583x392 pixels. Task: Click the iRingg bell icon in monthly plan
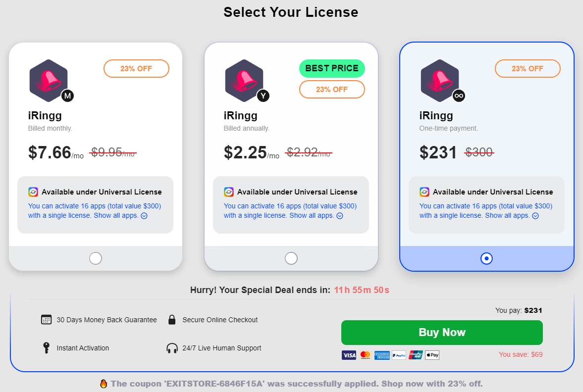[x=49, y=79]
